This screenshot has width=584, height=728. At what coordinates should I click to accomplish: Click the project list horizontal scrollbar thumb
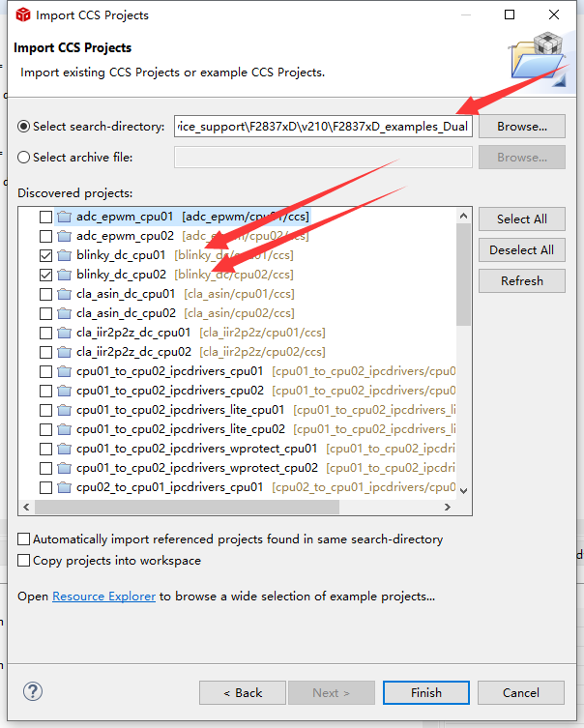(x=187, y=507)
